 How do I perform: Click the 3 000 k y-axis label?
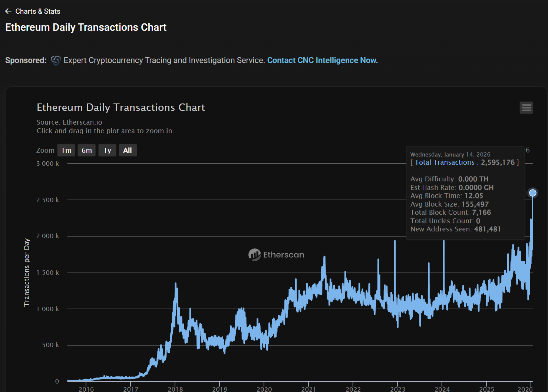tap(47, 164)
